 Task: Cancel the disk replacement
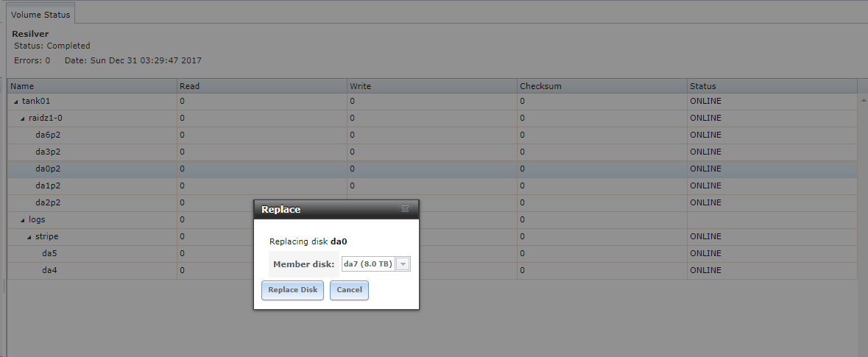(x=349, y=290)
